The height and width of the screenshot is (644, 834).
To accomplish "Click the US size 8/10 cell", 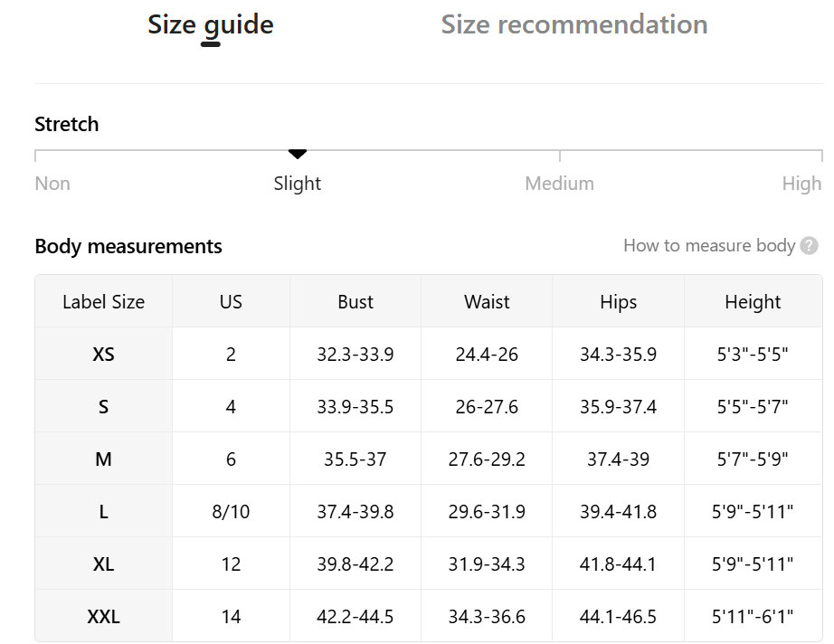I will pos(231,512).
